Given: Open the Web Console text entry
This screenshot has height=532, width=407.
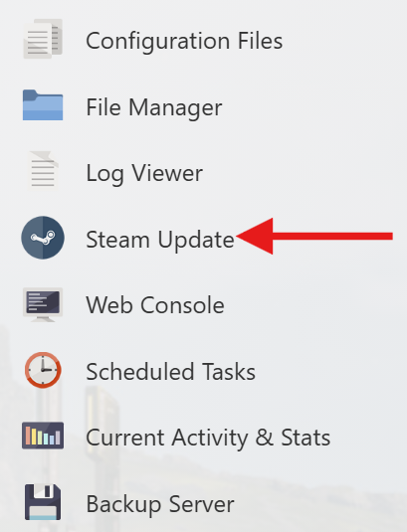Looking at the screenshot, I should coord(155,305).
